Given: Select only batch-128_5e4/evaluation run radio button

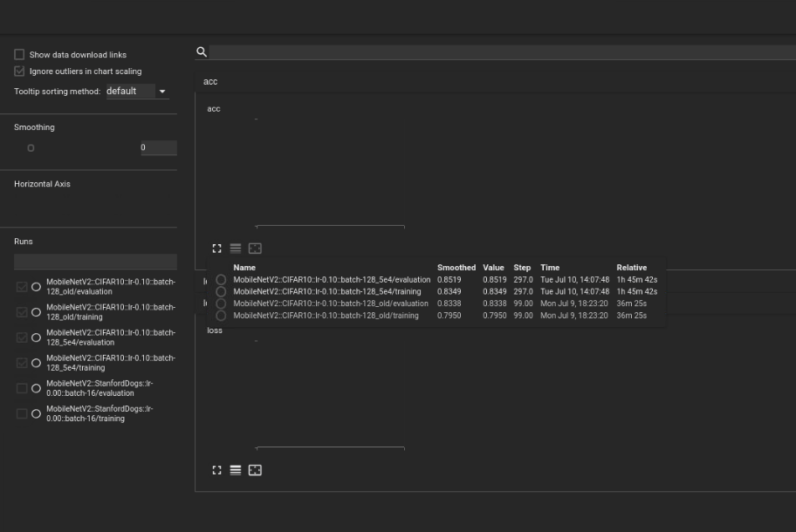Looking at the screenshot, I should (36, 338).
